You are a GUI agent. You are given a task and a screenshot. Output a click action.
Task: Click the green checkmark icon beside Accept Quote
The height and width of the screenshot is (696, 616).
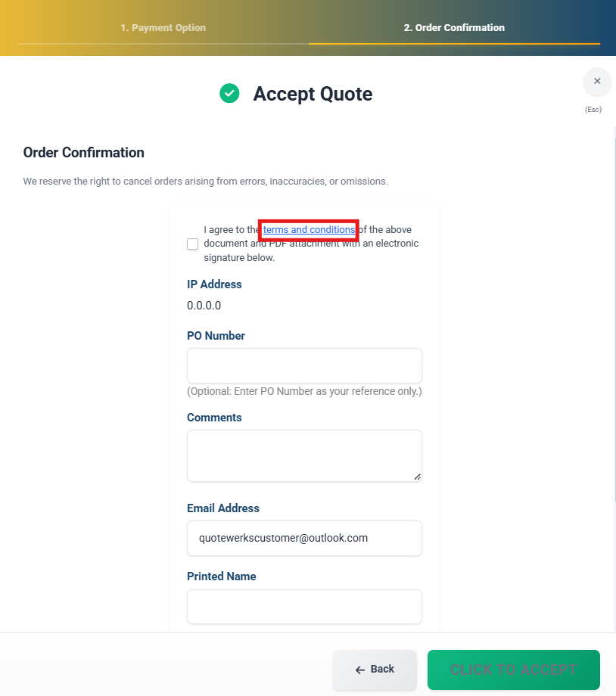229,93
